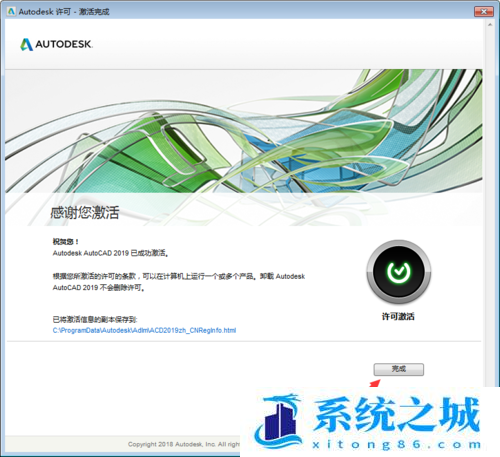Close the Autodesk license activation window
Screen dimensions: 500x457
[484, 11]
